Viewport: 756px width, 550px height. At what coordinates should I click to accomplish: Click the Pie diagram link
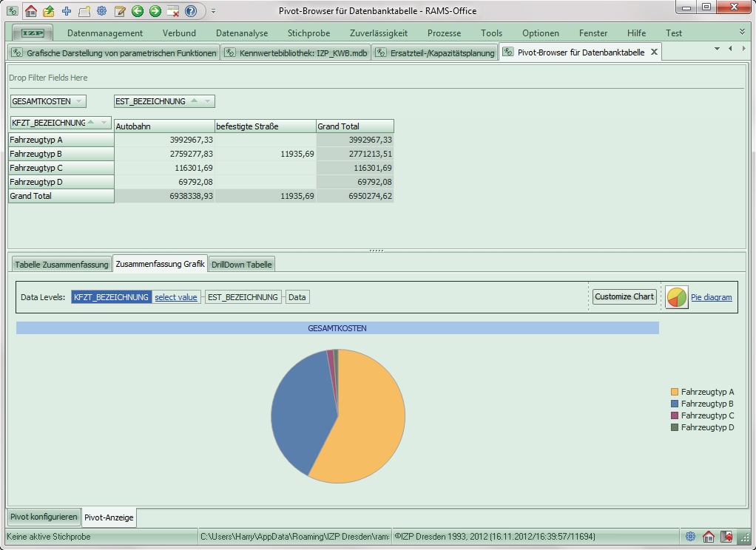[x=711, y=297]
